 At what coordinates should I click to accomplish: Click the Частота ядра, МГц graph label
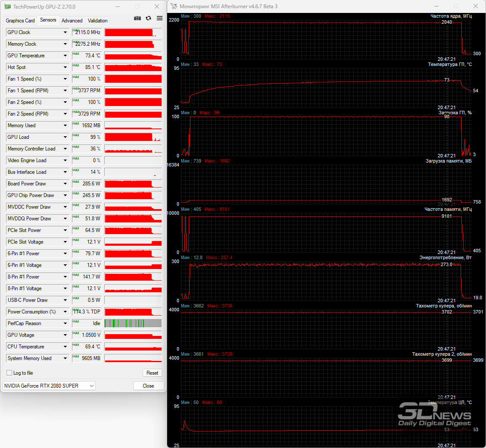coord(451,16)
